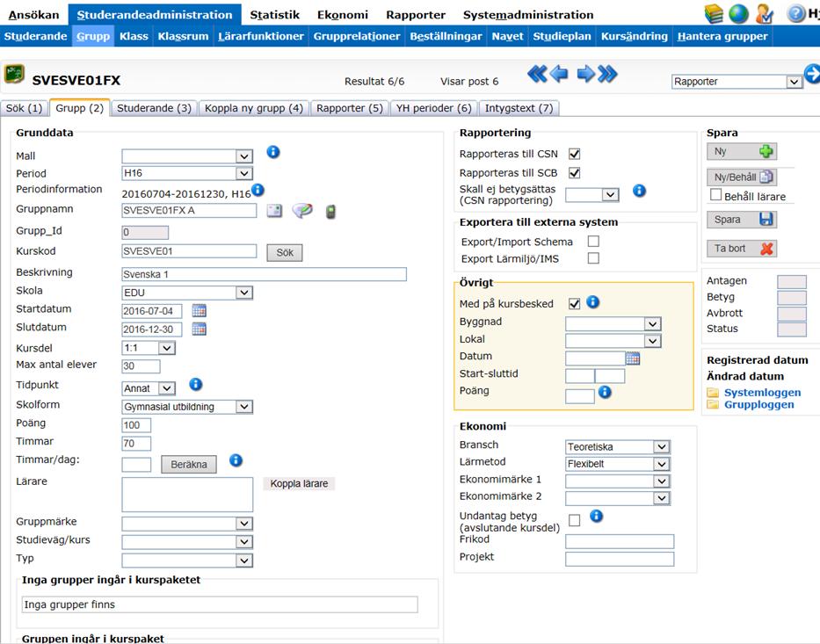Toggle the Rapporteras till SCB checkbox
820x644 pixels.
click(574, 173)
